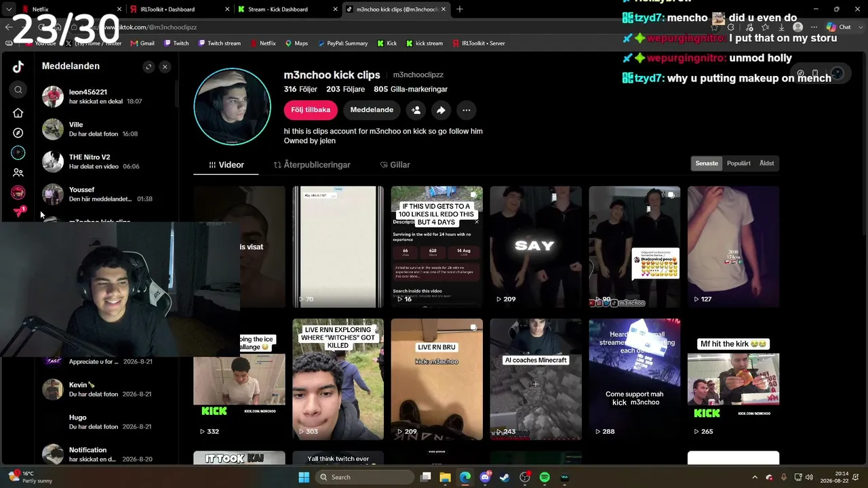
Task: Switch to the Stream - Kick Dashboard tab
Action: tap(288, 9)
